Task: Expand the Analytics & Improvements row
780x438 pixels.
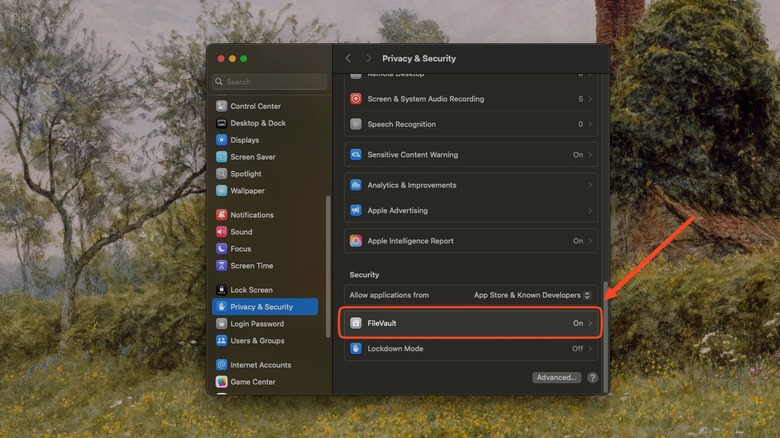Action: click(x=470, y=185)
